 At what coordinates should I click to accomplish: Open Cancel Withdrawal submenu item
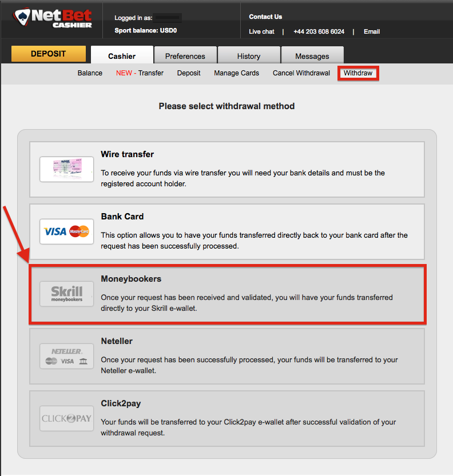pos(301,73)
